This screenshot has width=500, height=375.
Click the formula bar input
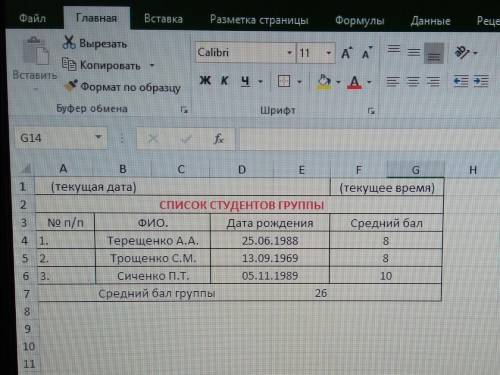click(x=369, y=140)
